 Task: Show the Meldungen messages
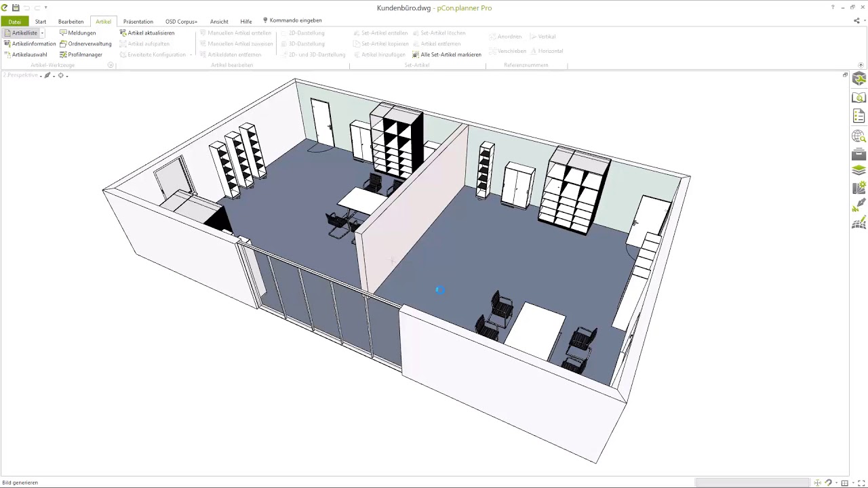(78, 33)
